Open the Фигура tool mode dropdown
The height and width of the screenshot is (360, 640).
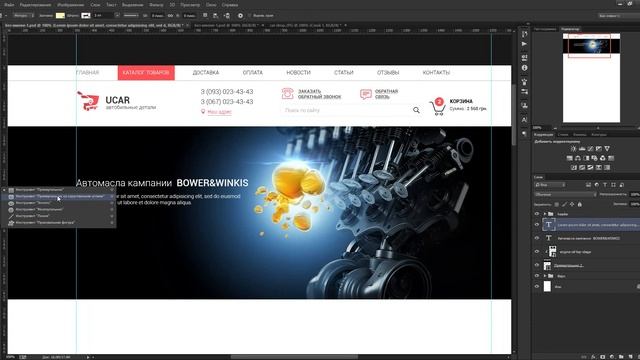[x=23, y=16]
